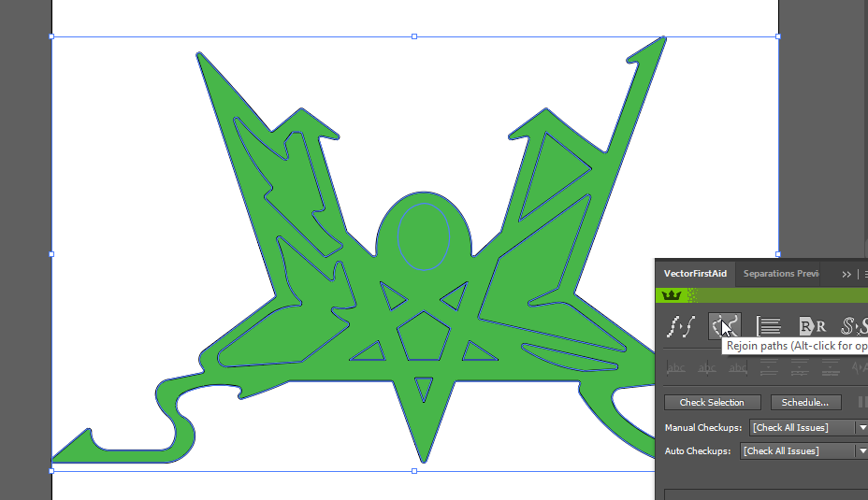Open the Manual Checkups dropdown
The image size is (868, 500).
[809, 427]
